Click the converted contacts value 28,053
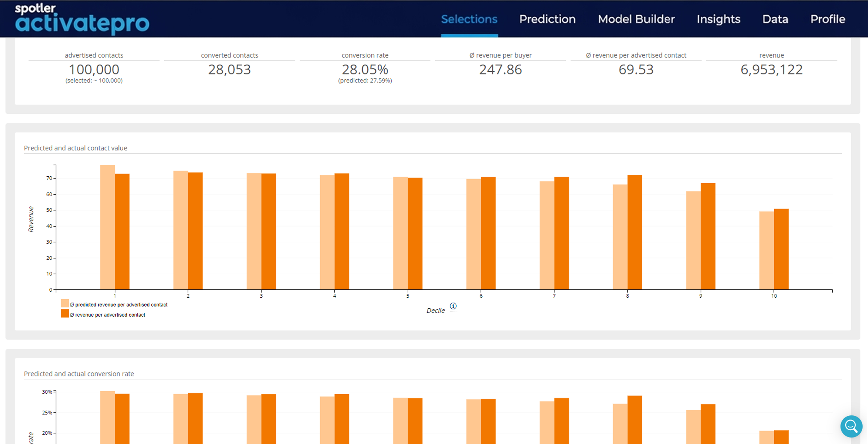 click(229, 69)
